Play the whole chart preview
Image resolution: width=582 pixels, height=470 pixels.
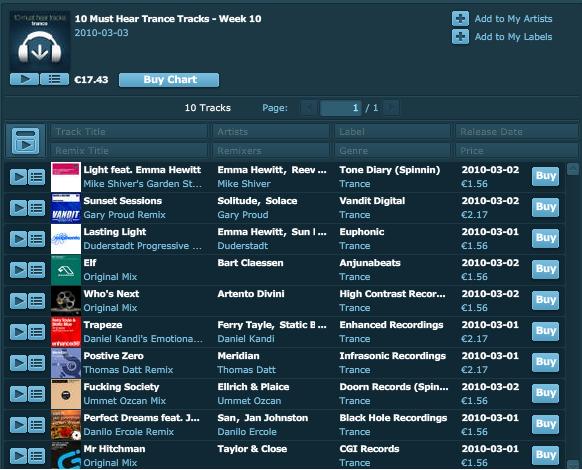24,79
